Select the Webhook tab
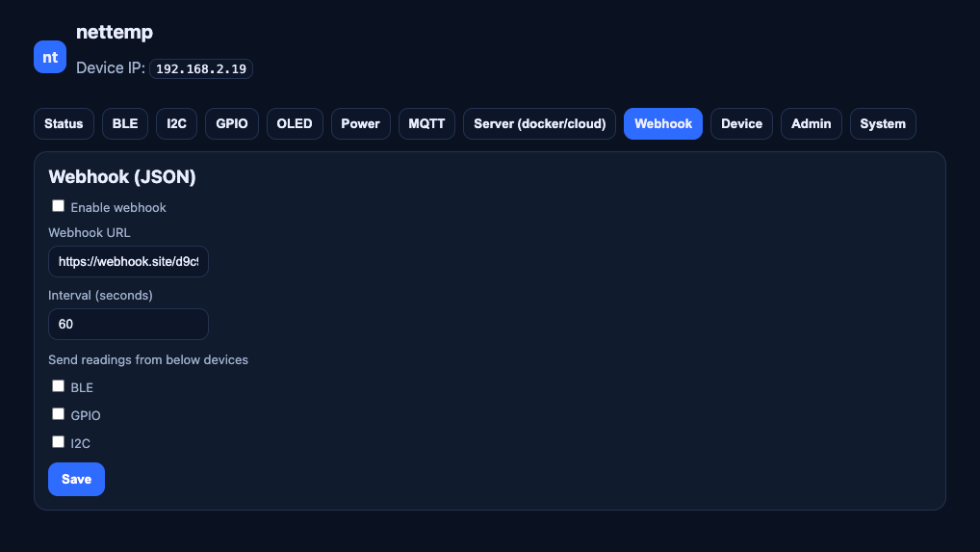980x552 pixels. click(663, 124)
